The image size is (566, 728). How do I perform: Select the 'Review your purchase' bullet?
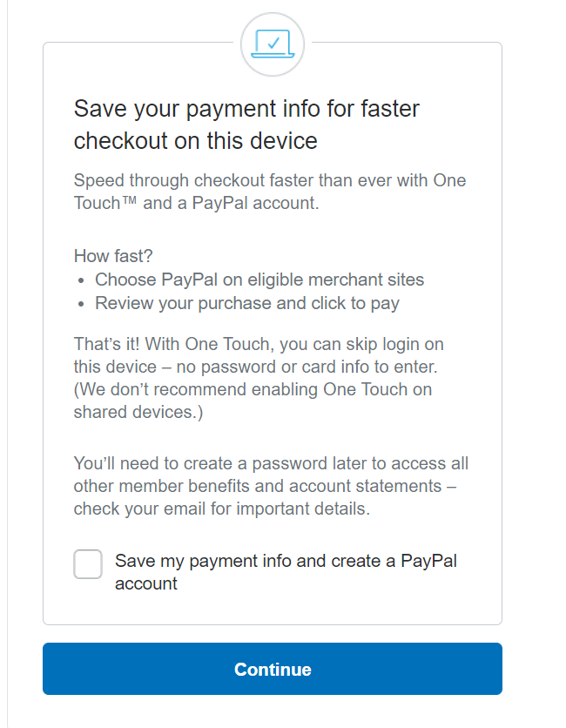click(x=247, y=303)
